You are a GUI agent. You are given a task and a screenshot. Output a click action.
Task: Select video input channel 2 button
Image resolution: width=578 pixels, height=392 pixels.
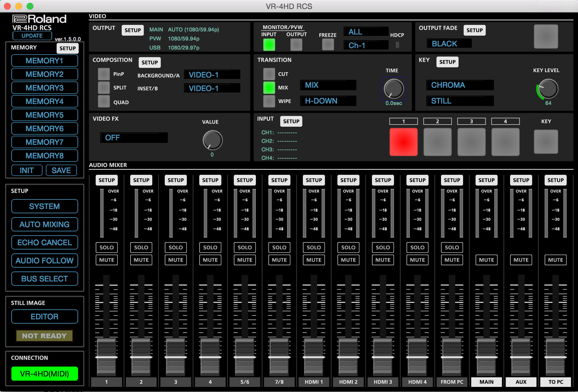tap(437, 142)
